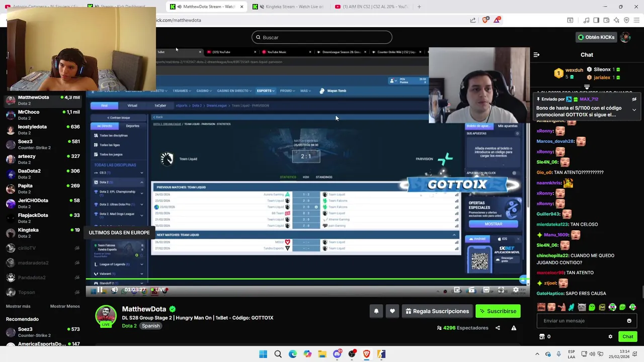The height and width of the screenshot is (362, 644).
Task: Open Brave playlist music icon
Action: tap(586, 20)
